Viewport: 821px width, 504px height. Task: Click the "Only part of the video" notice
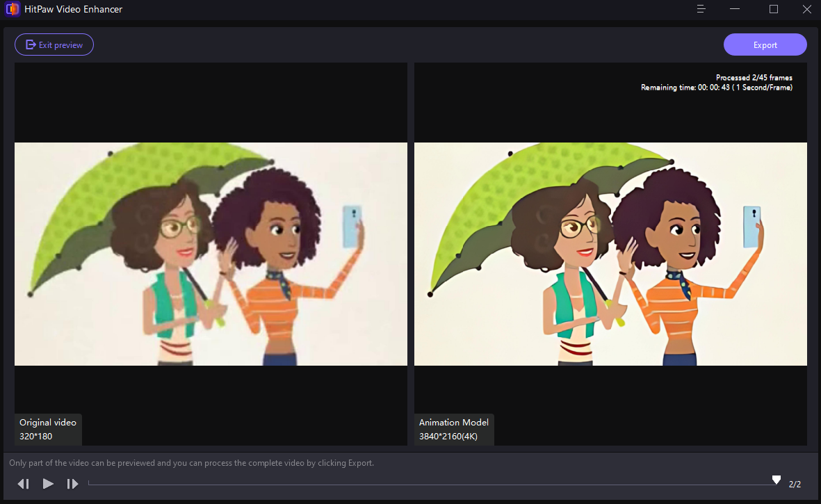192,463
